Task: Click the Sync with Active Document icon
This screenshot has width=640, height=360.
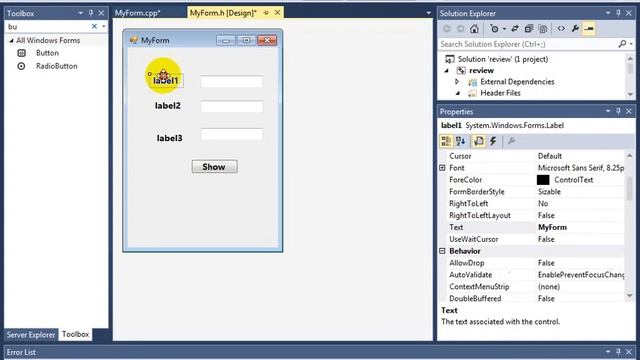Action: 515,29
